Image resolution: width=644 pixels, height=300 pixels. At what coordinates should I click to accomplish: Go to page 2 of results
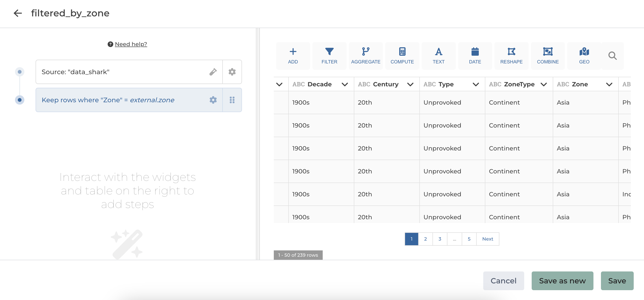[x=425, y=239]
